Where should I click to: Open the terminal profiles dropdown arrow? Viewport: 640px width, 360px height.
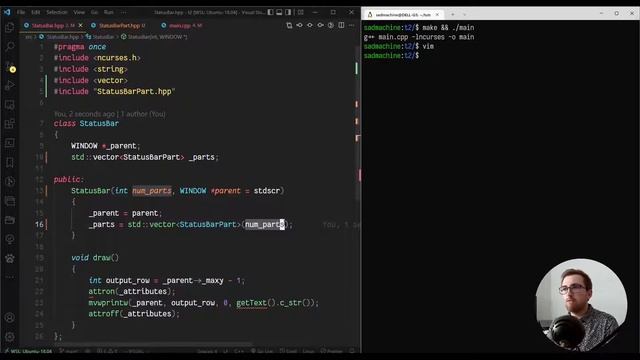[x=464, y=14]
